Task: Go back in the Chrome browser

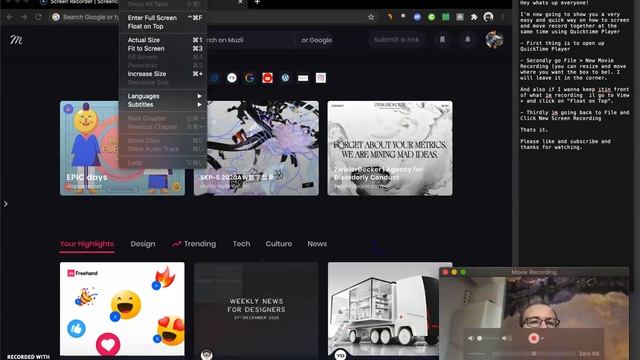Action: [9, 17]
